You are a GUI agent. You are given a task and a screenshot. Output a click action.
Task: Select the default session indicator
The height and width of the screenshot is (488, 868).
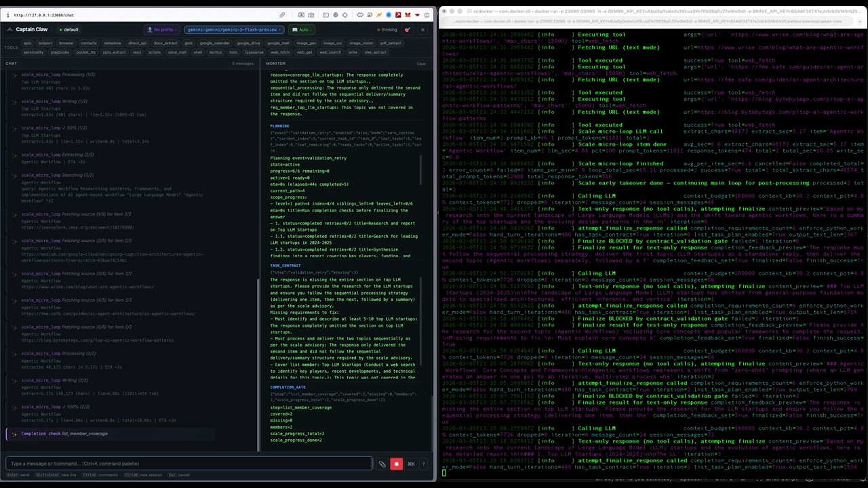(x=68, y=30)
